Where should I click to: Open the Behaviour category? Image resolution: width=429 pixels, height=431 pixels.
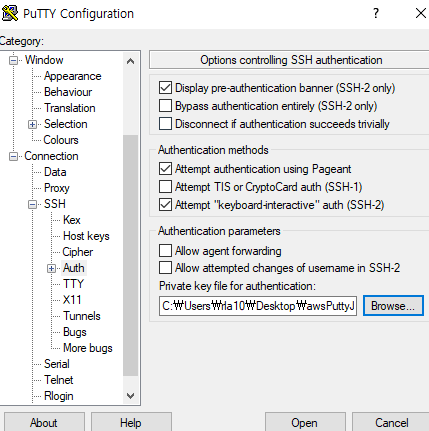(68, 92)
